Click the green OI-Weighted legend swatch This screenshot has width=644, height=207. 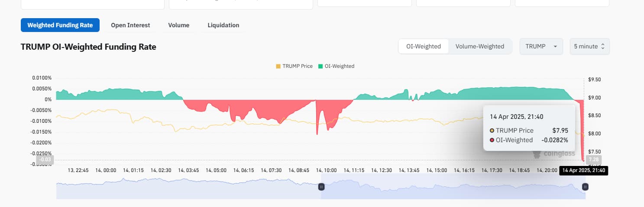pyautogui.click(x=320, y=66)
